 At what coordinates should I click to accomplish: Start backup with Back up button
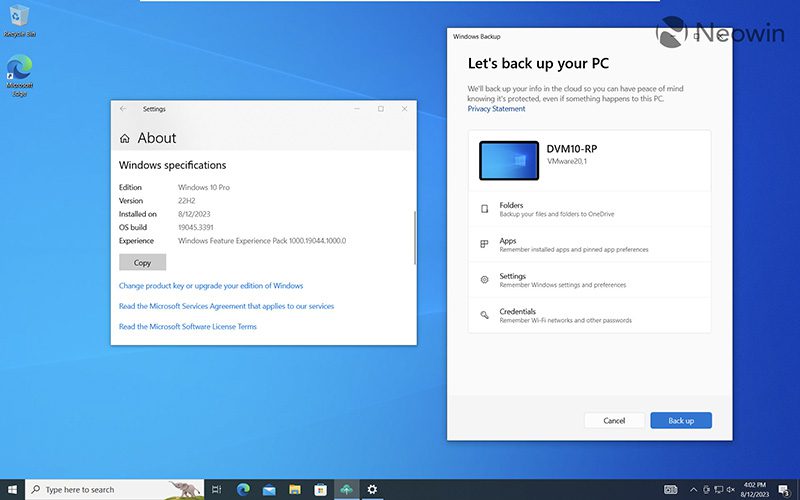681,420
